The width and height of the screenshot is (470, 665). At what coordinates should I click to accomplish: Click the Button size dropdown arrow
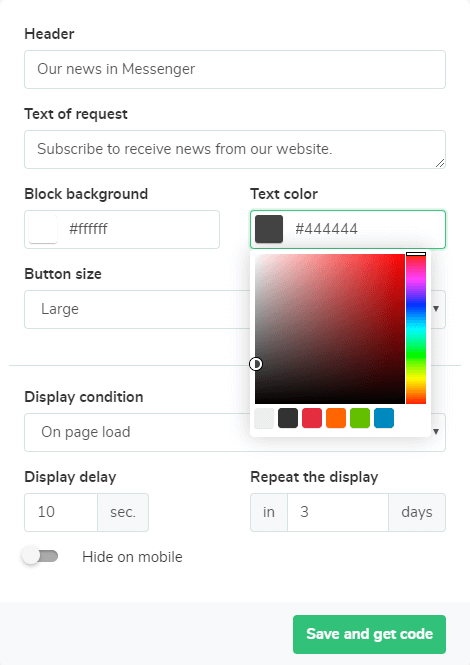pyautogui.click(x=436, y=309)
